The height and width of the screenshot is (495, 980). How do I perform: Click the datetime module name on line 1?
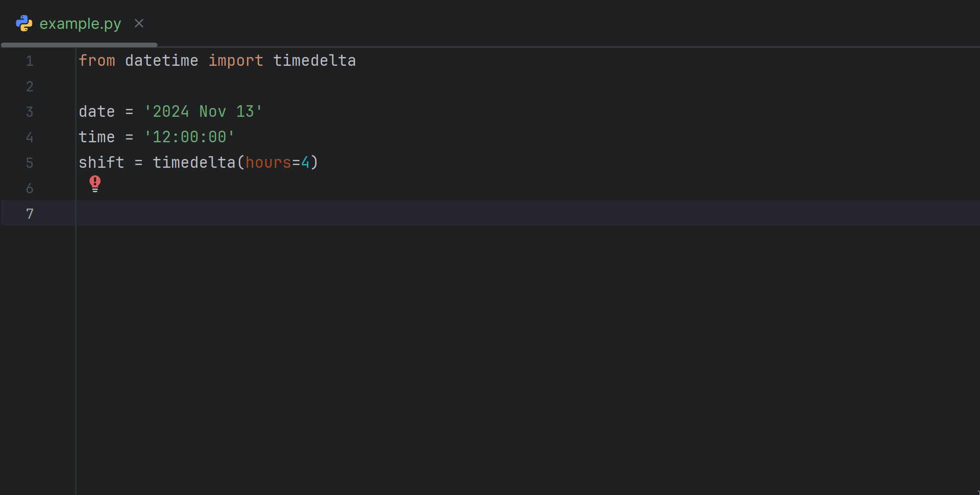[x=161, y=61]
